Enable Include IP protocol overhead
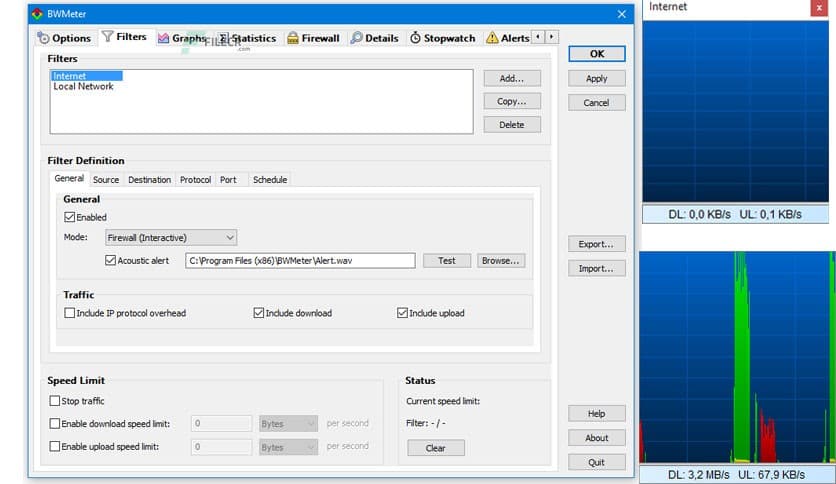This screenshot has height=484, width=836. tap(69, 313)
